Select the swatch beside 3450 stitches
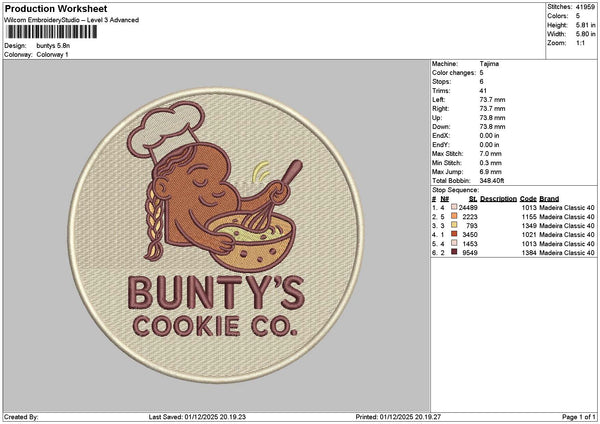 (x=454, y=234)
